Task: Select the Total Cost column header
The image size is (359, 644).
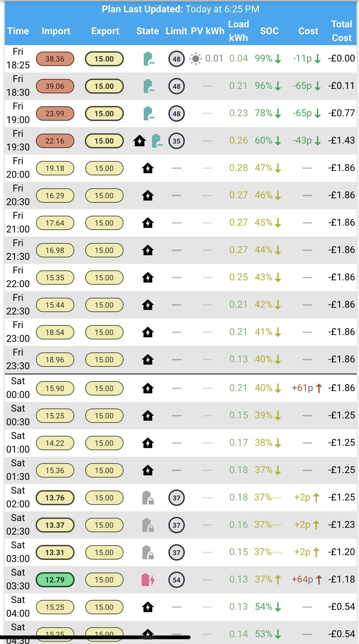Action: (x=342, y=31)
